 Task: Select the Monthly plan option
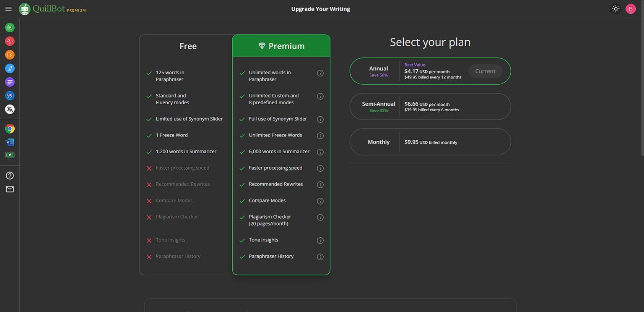[x=430, y=142]
